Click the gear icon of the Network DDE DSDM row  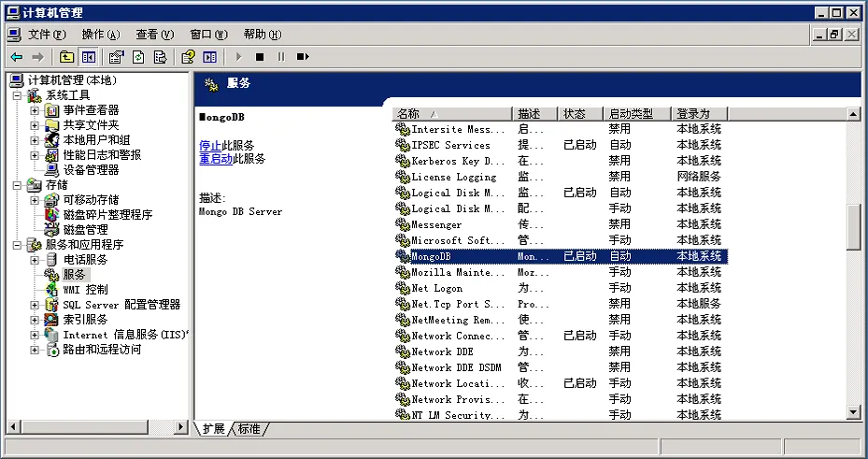(x=403, y=367)
